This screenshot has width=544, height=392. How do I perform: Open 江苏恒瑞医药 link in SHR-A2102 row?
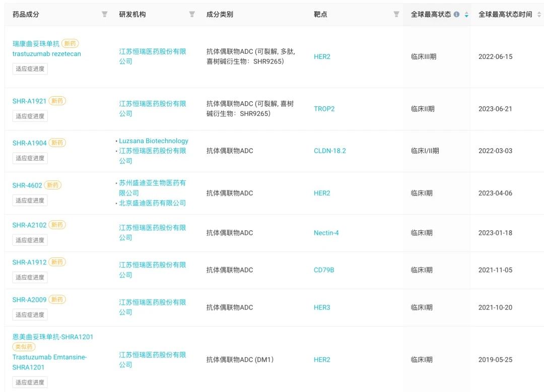pyautogui.click(x=152, y=232)
